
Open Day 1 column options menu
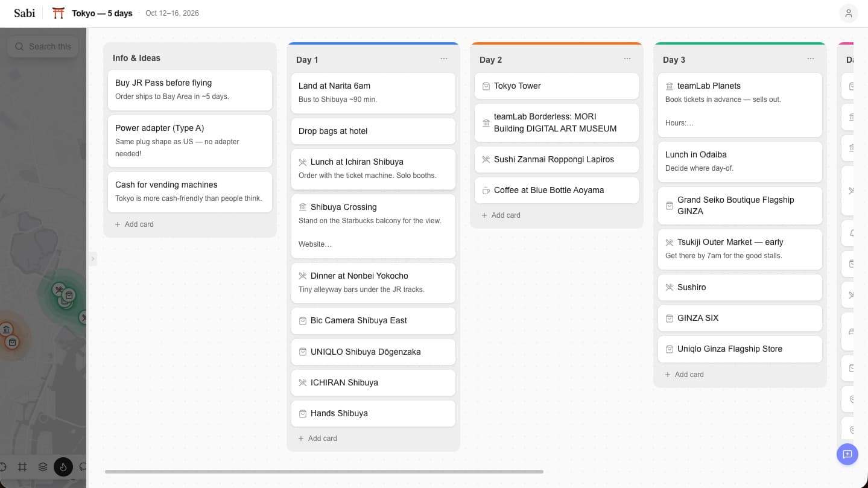[x=444, y=59]
